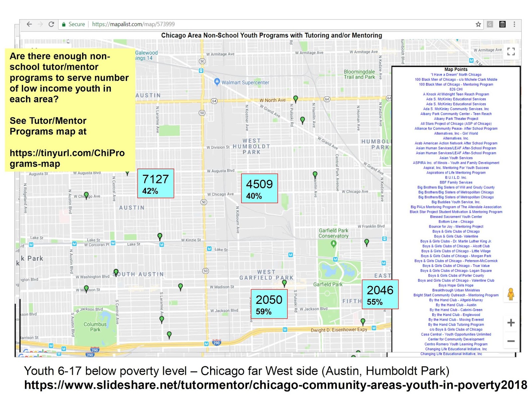
Task: Click the Secure padlock icon
Action: tap(64, 24)
